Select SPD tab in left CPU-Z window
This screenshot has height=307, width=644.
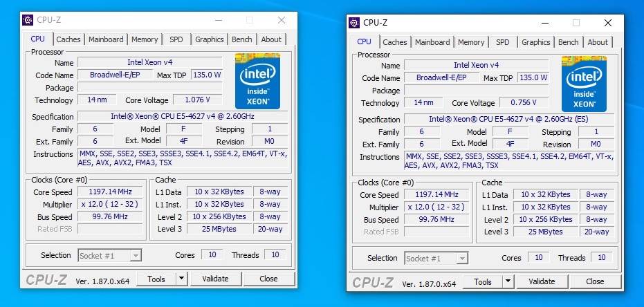pos(176,39)
